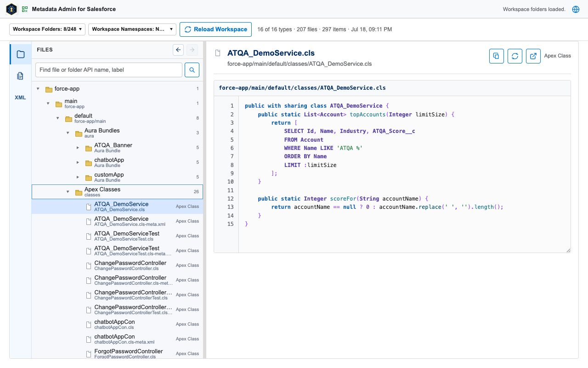Click file icon of chatbotAppCon.cls
The image size is (588, 368).
coord(89,324)
